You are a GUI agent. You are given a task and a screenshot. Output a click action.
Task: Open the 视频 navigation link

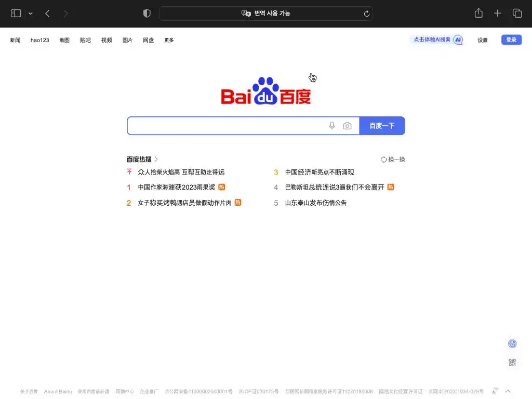point(107,40)
